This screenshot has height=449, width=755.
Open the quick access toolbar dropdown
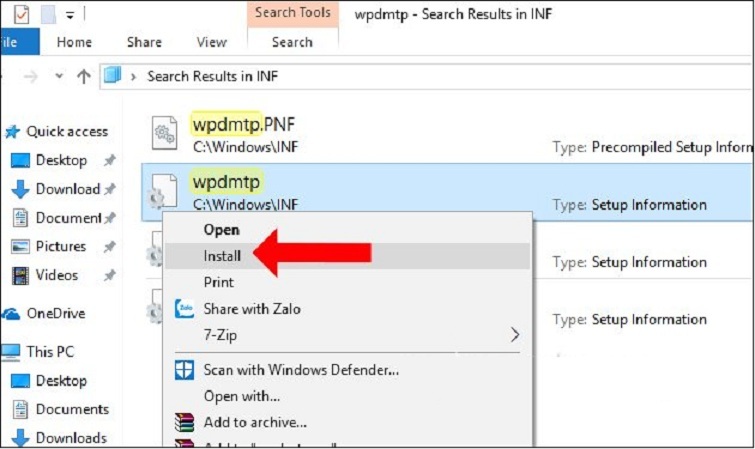tap(70, 14)
